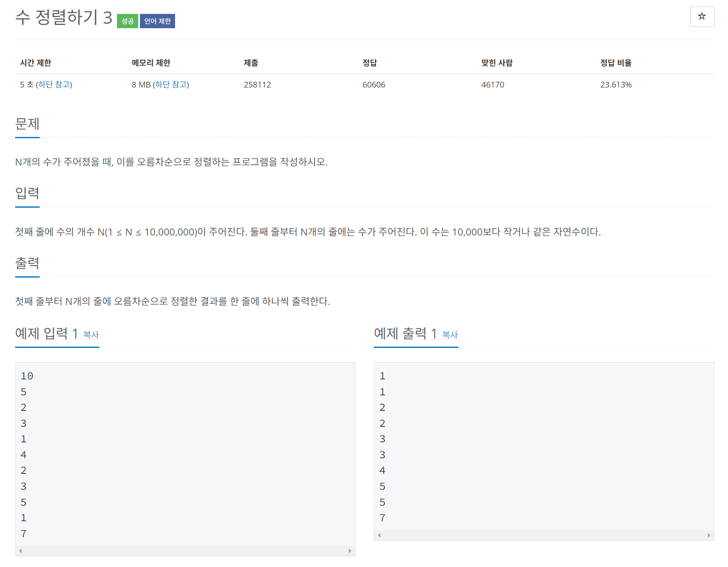The height and width of the screenshot is (567, 728).
Task: Click the 메모리 제한 column header
Action: click(151, 63)
